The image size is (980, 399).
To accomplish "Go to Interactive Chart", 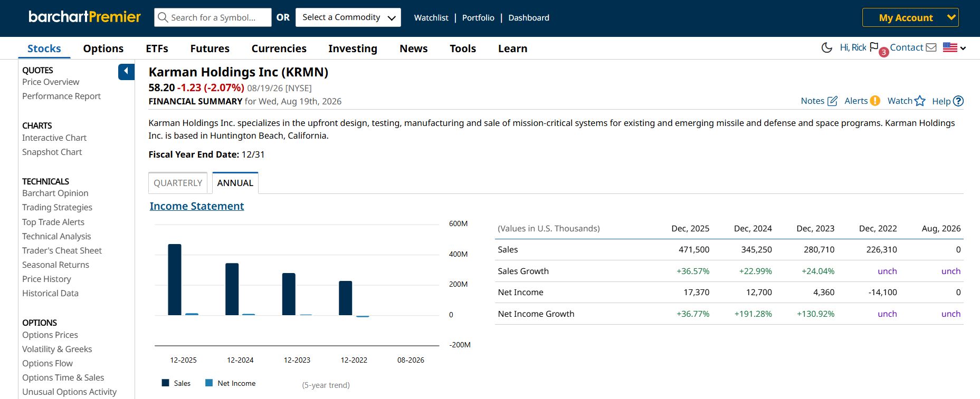I will click(x=54, y=138).
